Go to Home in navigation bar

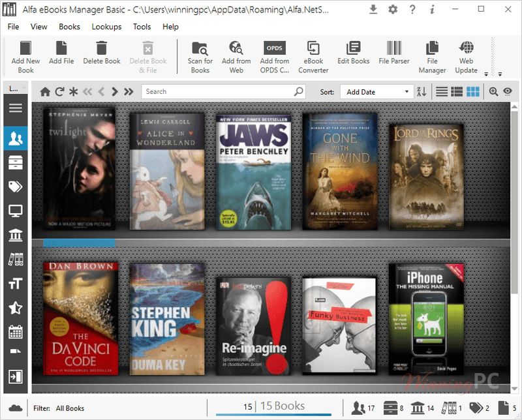point(45,92)
